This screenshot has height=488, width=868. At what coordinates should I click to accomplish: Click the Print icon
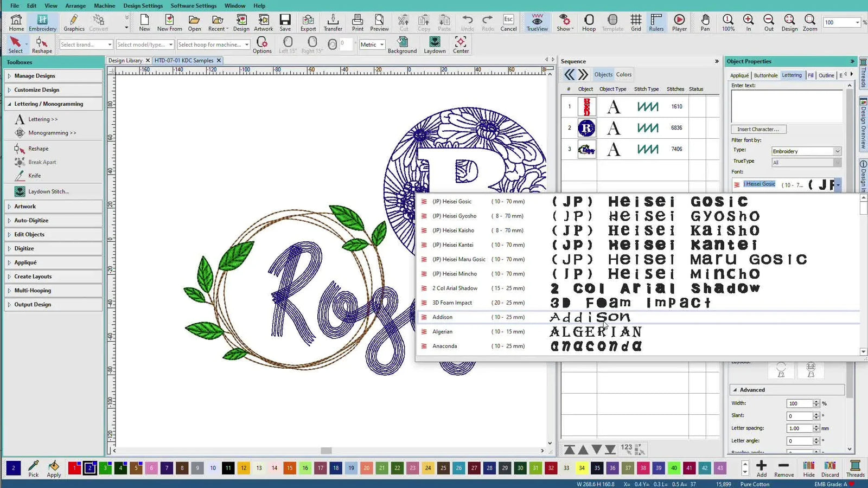pyautogui.click(x=358, y=23)
